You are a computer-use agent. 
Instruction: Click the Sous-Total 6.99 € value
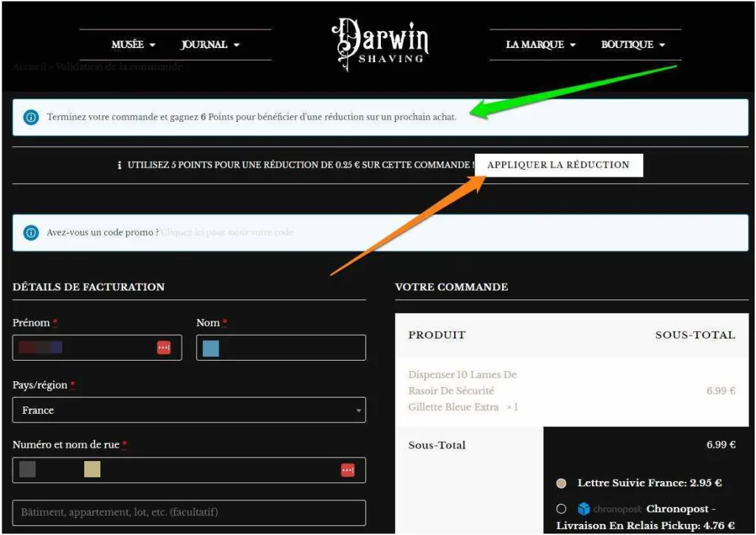pos(721,445)
